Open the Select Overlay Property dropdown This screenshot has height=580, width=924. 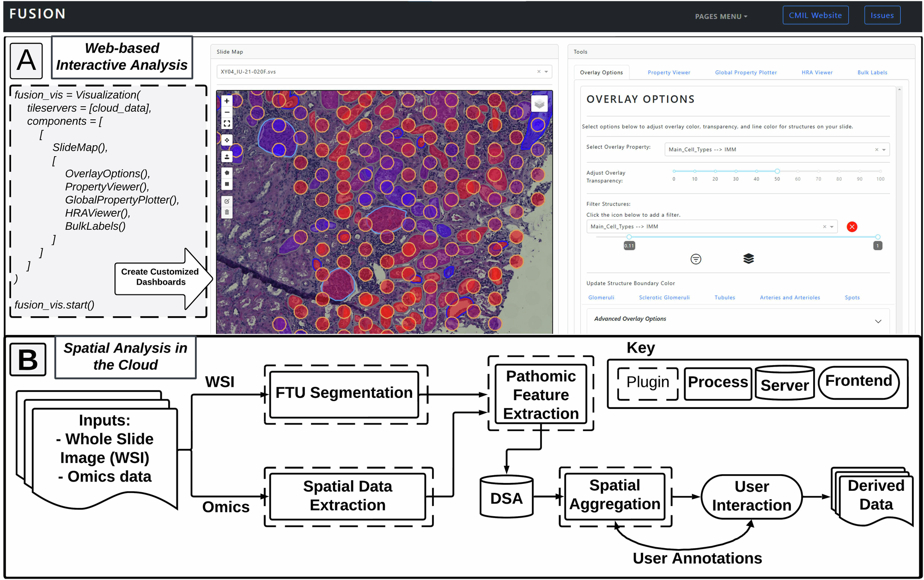point(883,150)
